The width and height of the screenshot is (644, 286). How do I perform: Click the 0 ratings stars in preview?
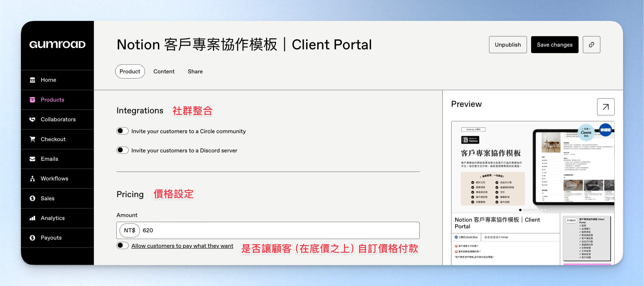[x=496, y=237]
